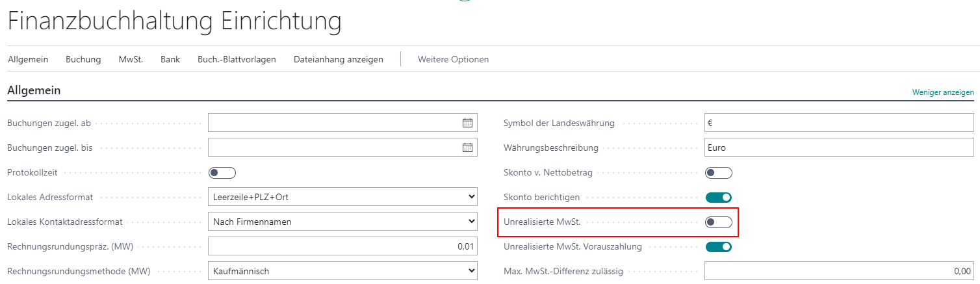Viewport: 980px width, 284px height.
Task: Open calendar picker for Buchungen zugel. bis
Action: click(467, 148)
